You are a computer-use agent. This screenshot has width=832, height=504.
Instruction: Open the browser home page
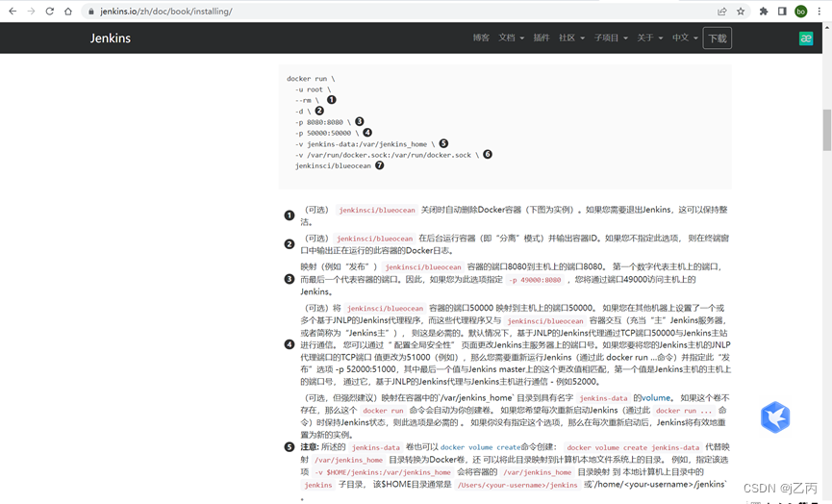(x=68, y=12)
